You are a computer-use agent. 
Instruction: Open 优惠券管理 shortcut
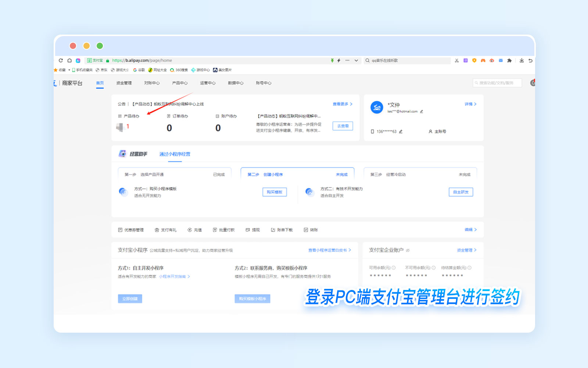(131, 230)
